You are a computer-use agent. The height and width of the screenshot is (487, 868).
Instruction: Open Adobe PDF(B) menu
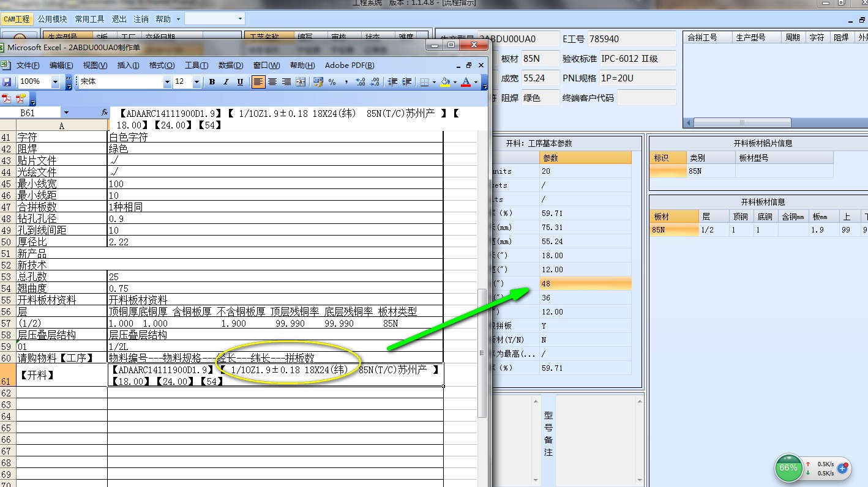350,65
